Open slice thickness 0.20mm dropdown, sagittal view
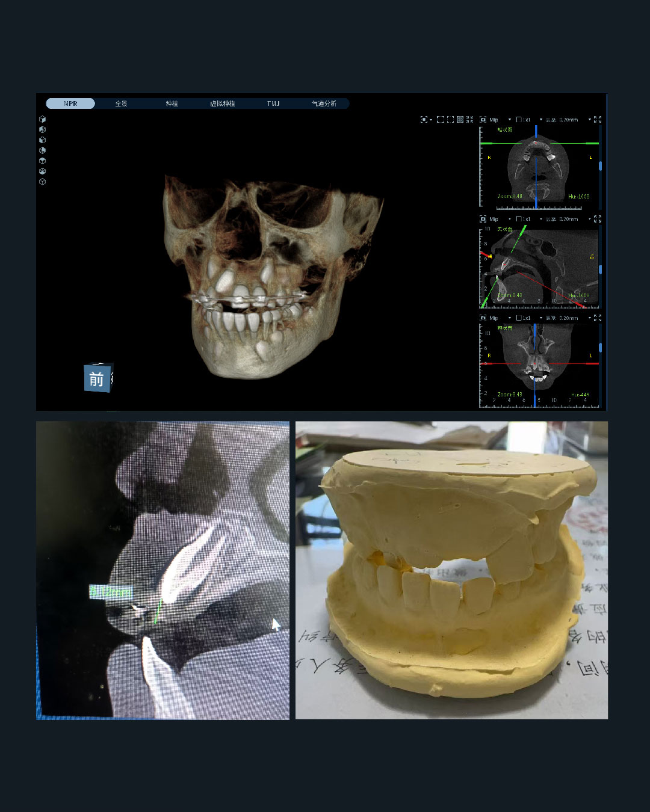The height and width of the screenshot is (812, 650). pyautogui.click(x=590, y=219)
